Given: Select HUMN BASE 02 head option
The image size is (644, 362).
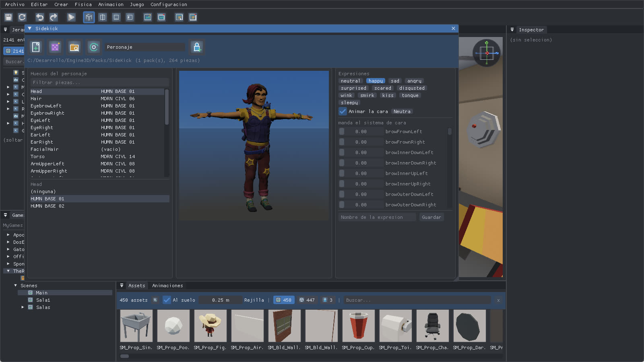Looking at the screenshot, I should coord(99,206).
